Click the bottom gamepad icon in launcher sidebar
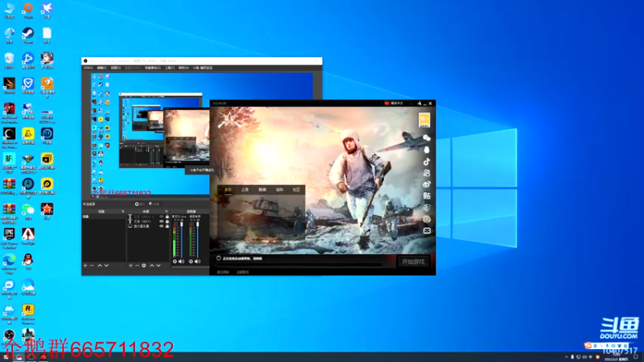Screen dimensions: 644x362 pos(427,231)
